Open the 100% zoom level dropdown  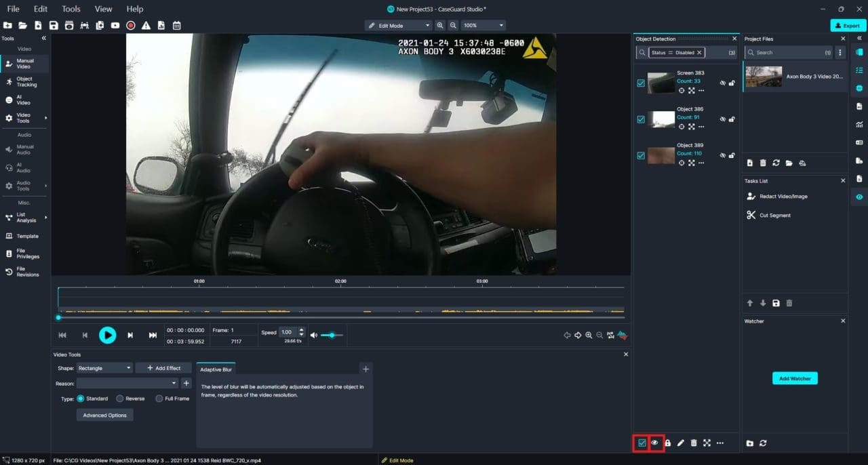coord(483,25)
